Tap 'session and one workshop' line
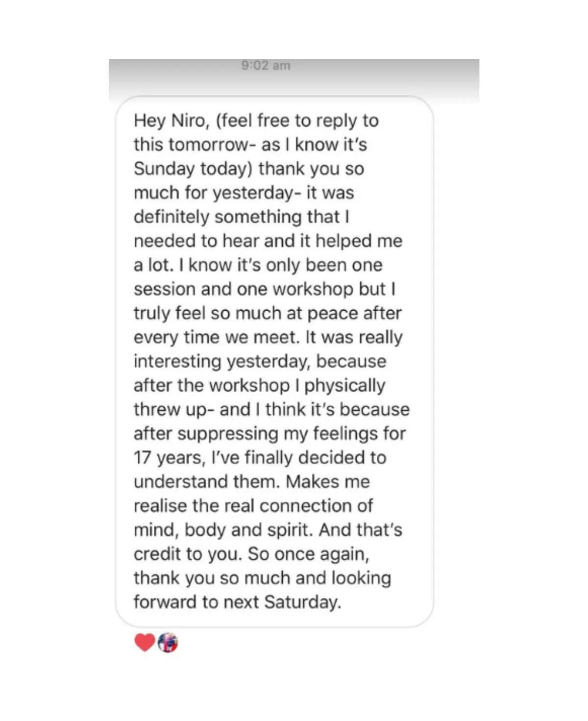This screenshot has height=721, width=588. click(244, 289)
